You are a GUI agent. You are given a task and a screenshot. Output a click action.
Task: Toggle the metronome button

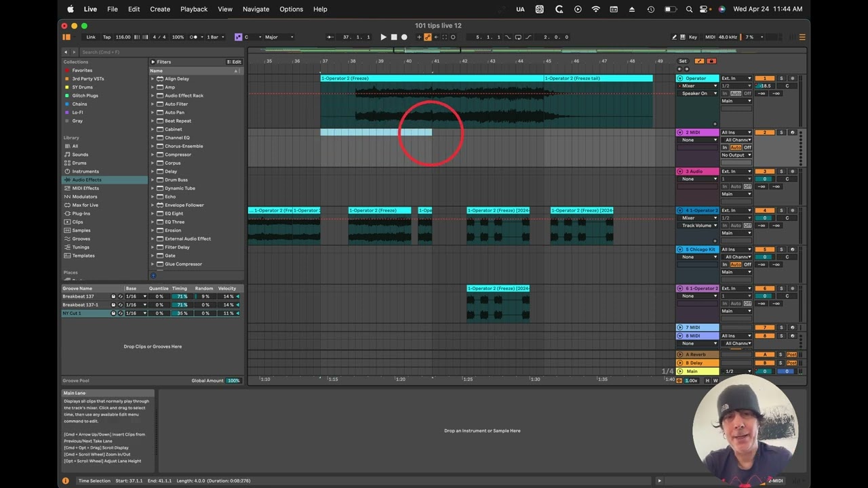(x=194, y=37)
